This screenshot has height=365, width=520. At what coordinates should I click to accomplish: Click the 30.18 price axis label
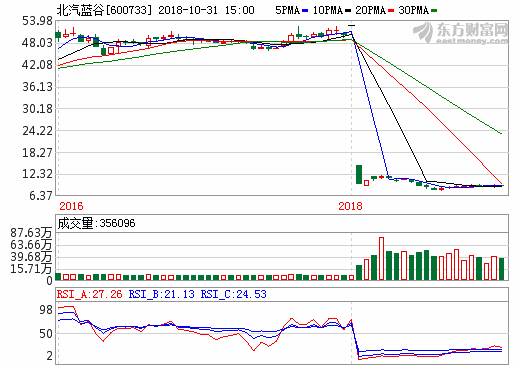(x=37, y=109)
